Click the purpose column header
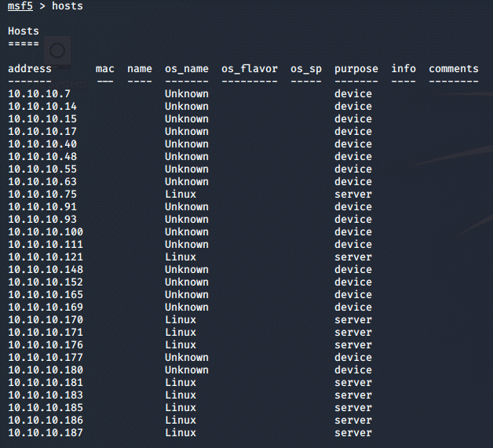The width and height of the screenshot is (493, 448). [356, 69]
